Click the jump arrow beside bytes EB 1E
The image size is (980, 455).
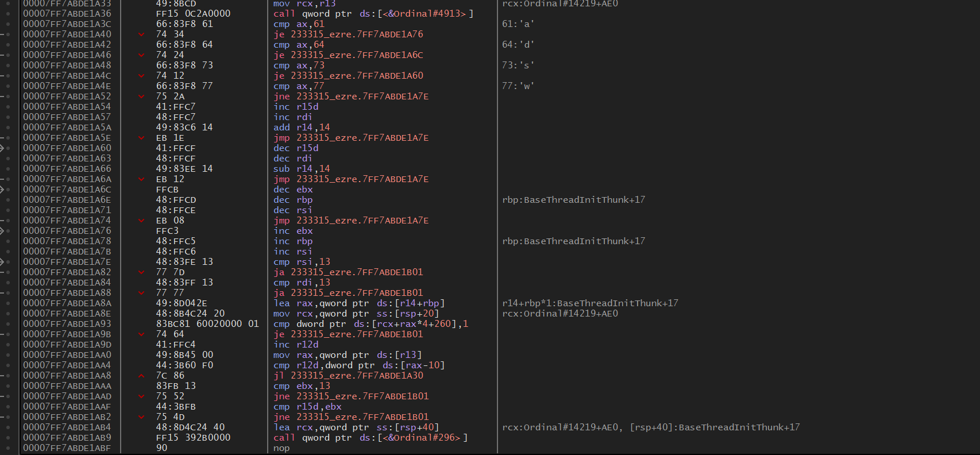click(141, 138)
